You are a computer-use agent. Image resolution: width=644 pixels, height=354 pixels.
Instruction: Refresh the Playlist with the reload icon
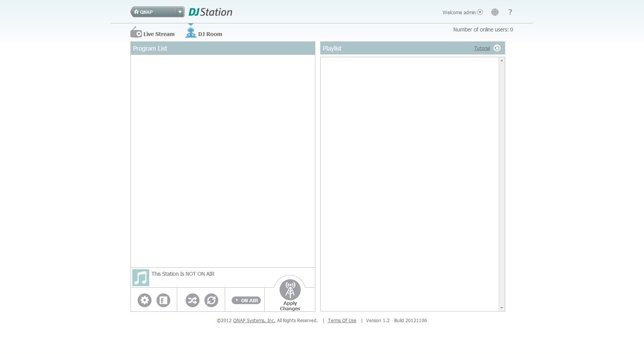(x=497, y=48)
